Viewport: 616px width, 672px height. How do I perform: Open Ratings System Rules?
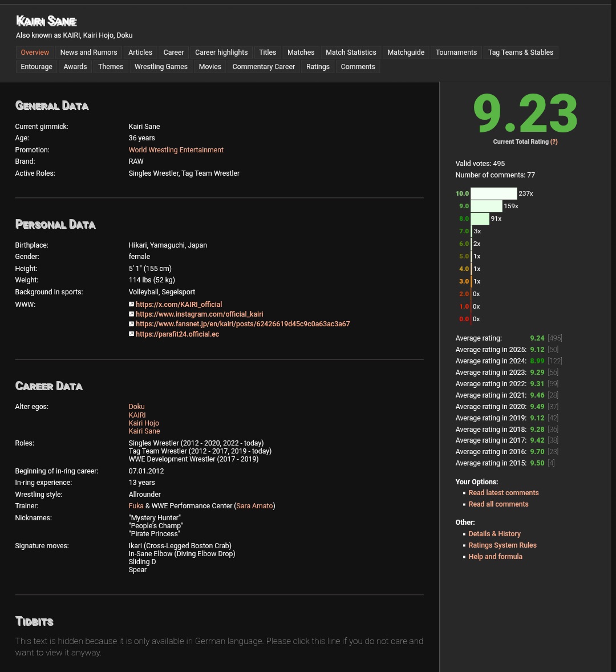(502, 545)
